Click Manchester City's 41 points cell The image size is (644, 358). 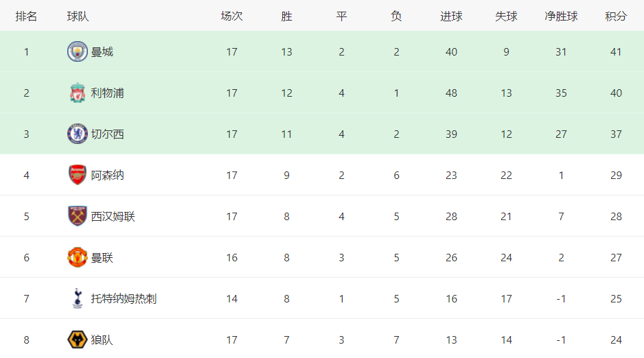pyautogui.click(x=616, y=52)
